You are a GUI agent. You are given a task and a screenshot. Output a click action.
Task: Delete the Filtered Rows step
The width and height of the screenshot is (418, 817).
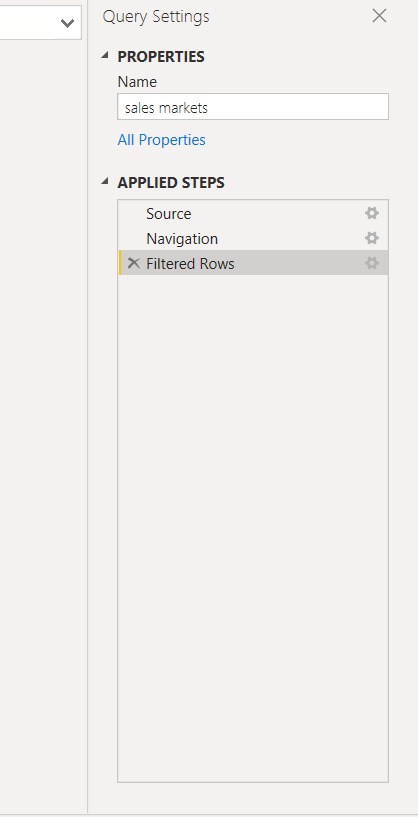pyautogui.click(x=134, y=263)
